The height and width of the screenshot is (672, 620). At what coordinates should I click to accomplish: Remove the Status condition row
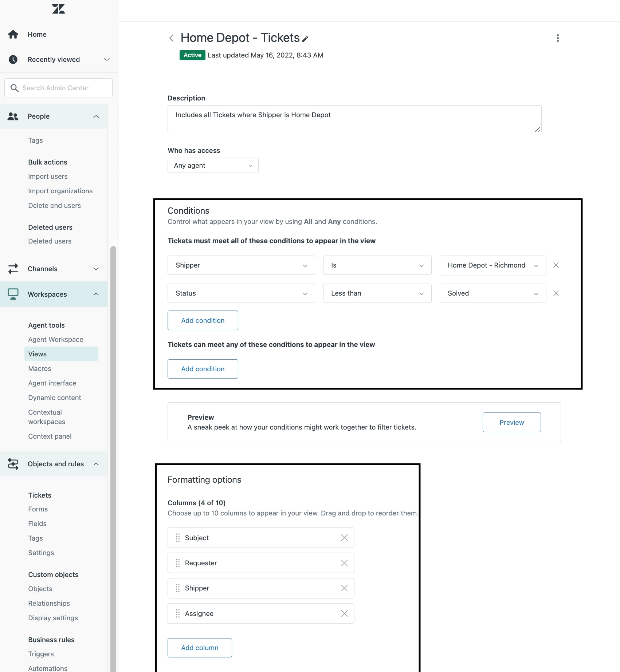point(556,293)
